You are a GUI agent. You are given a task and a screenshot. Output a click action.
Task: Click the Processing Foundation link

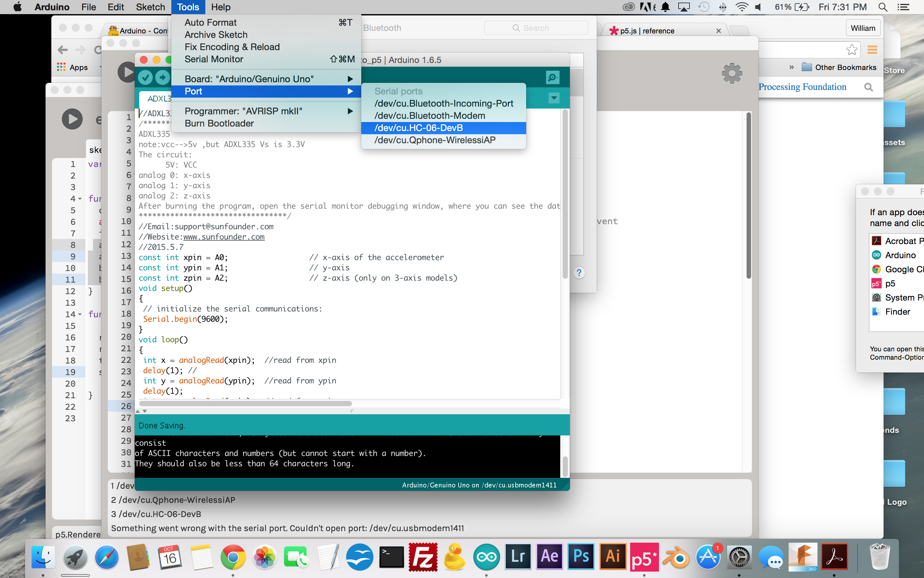pyautogui.click(x=802, y=87)
